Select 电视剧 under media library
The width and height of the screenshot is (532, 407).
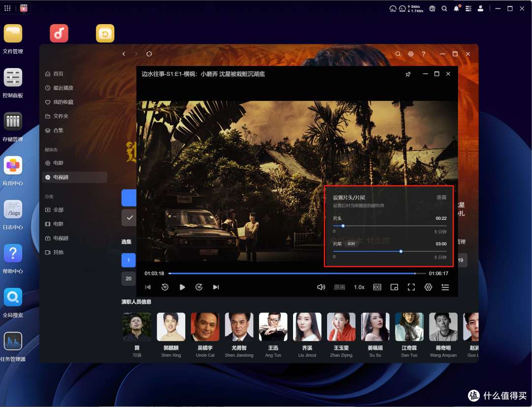pos(75,177)
